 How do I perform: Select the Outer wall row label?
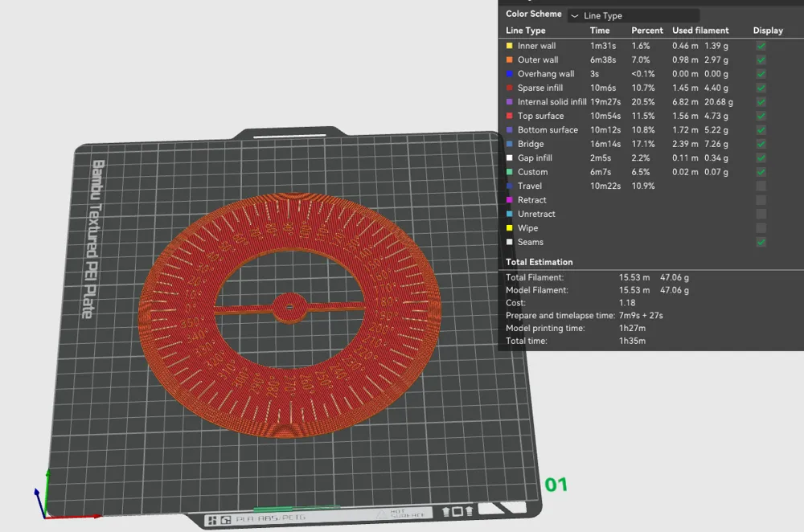point(538,59)
